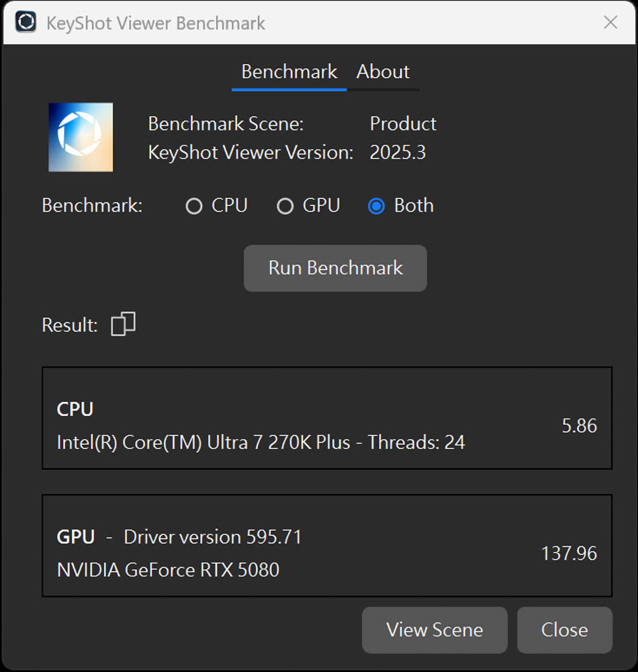Click the Intel Core Ultra 7 270K Plus text
638x672 pixels.
(261, 442)
